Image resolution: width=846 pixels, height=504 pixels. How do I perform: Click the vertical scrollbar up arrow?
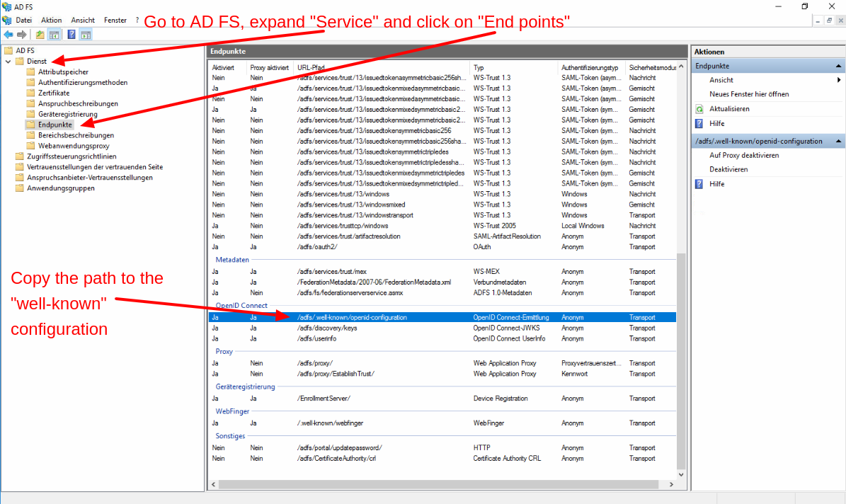click(x=681, y=67)
